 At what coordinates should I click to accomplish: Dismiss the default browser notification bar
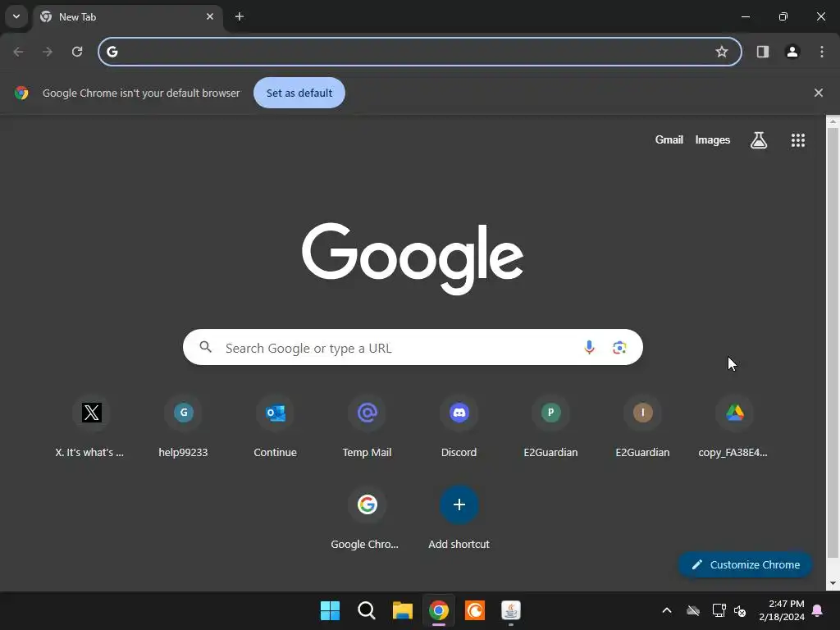[x=818, y=93]
